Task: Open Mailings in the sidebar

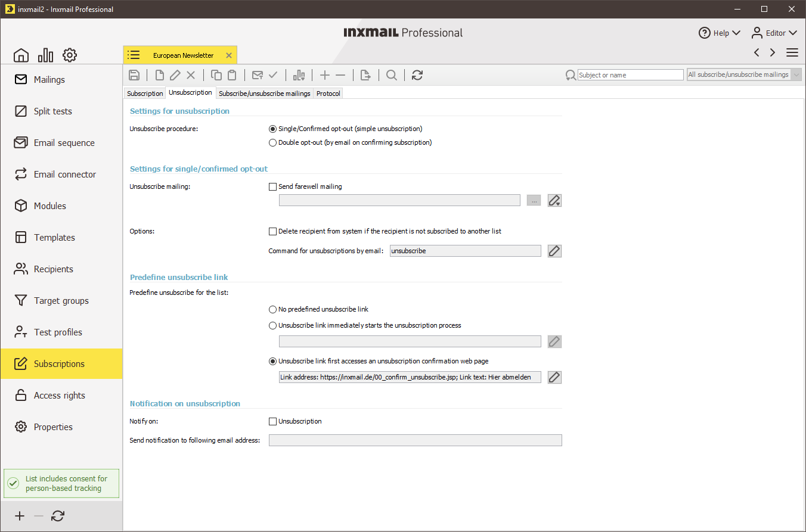Action: tap(61, 80)
